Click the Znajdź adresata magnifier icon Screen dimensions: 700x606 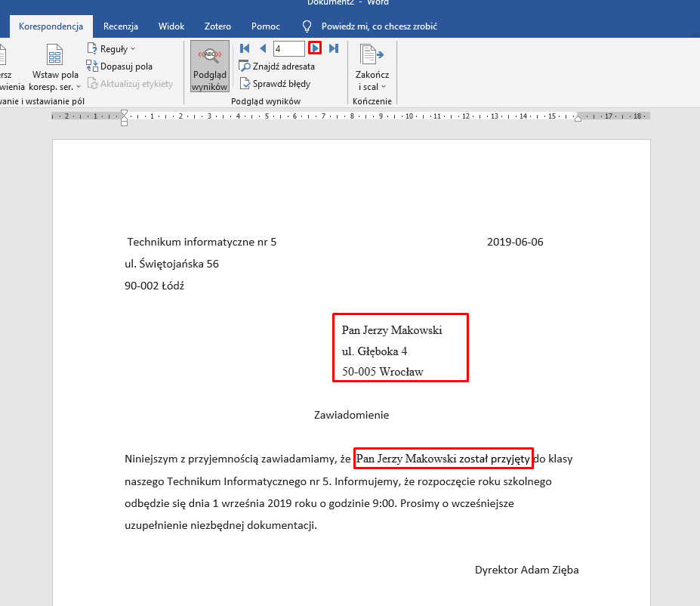(245, 66)
